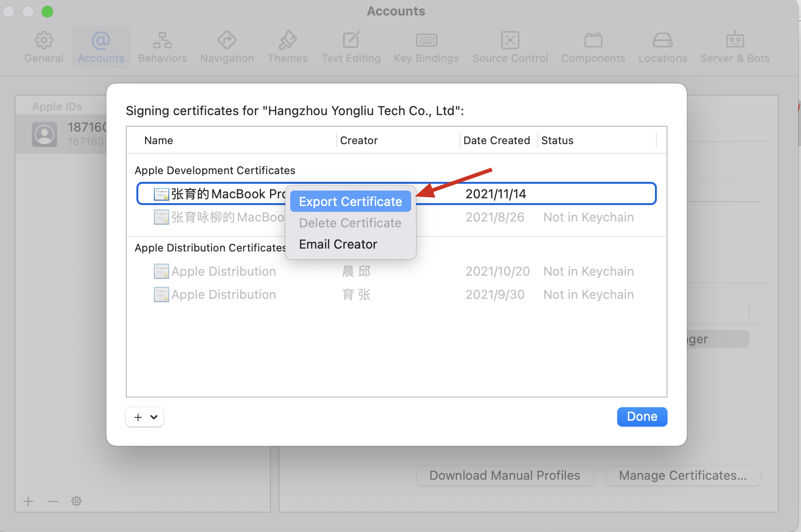The width and height of the screenshot is (801, 532).
Task: Click Not in Keychain status for 2021/8/26
Action: point(589,217)
